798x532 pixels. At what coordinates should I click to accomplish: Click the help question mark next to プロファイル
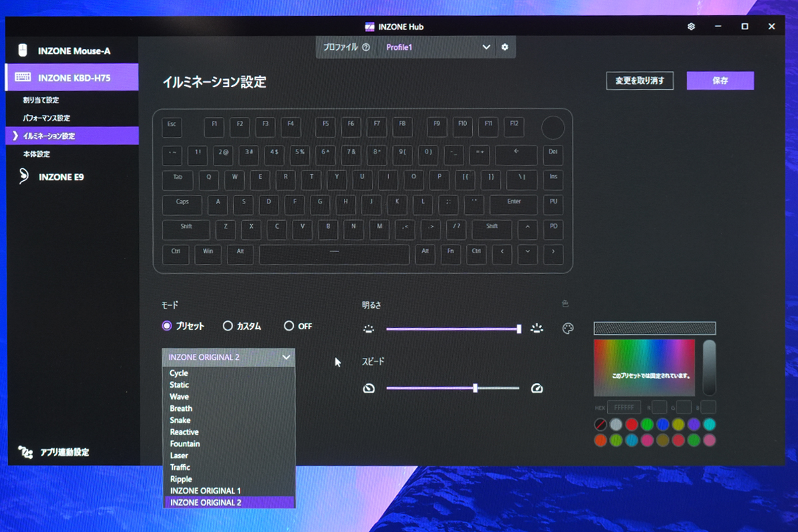coord(366,47)
